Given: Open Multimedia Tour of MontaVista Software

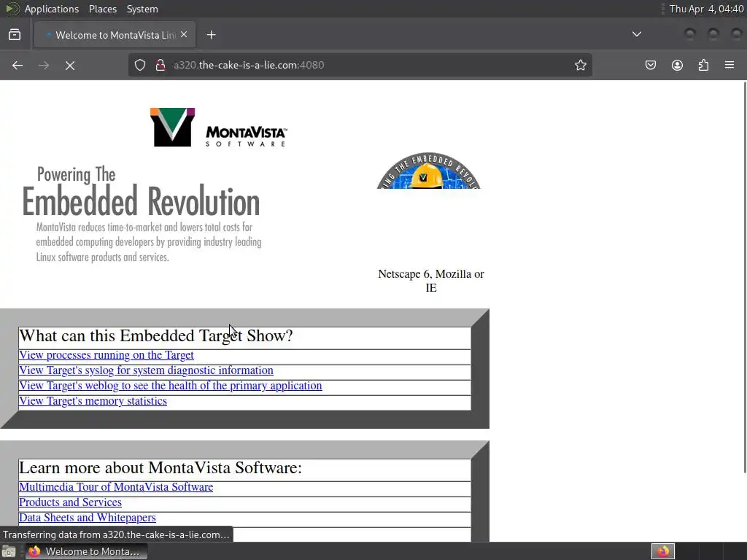Looking at the screenshot, I should pyautogui.click(x=116, y=487).
